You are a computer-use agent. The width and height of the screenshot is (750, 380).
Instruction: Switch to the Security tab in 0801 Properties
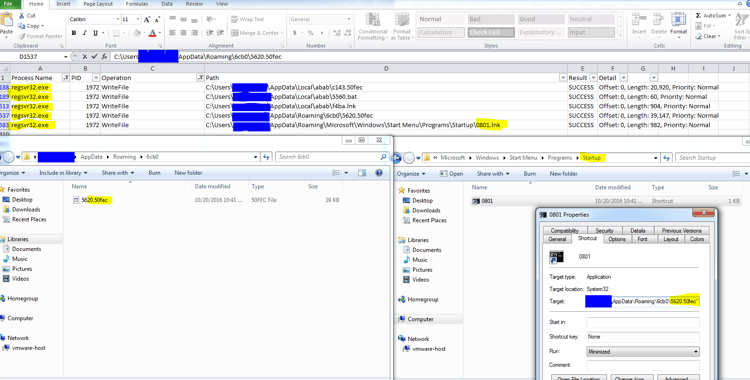tap(605, 230)
